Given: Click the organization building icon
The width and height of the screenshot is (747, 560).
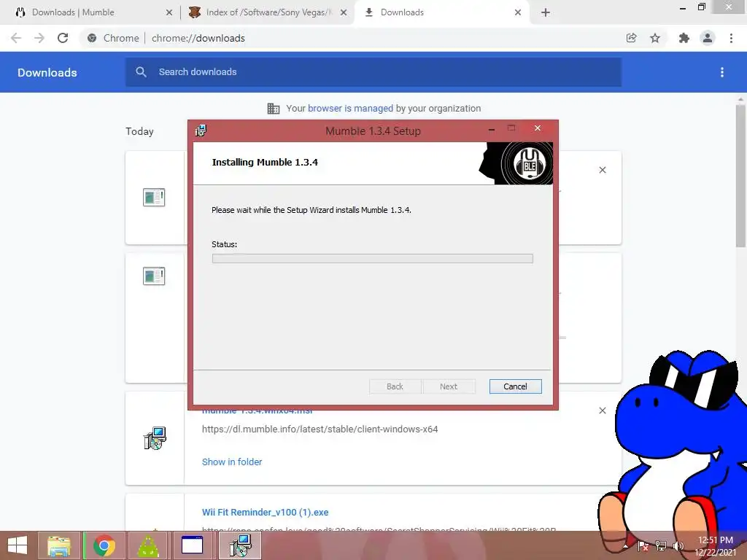Looking at the screenshot, I should click(274, 109).
